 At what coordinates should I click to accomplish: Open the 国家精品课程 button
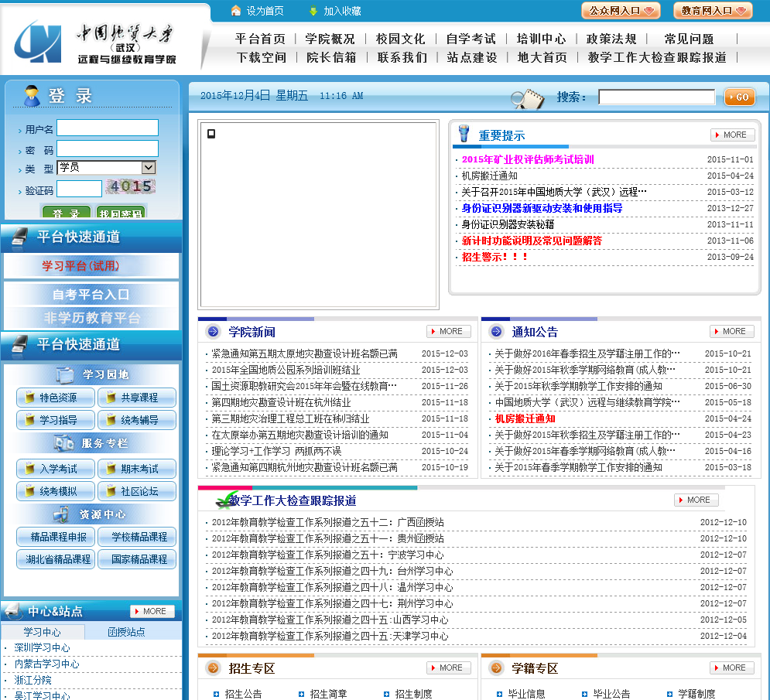pyautogui.click(x=137, y=559)
